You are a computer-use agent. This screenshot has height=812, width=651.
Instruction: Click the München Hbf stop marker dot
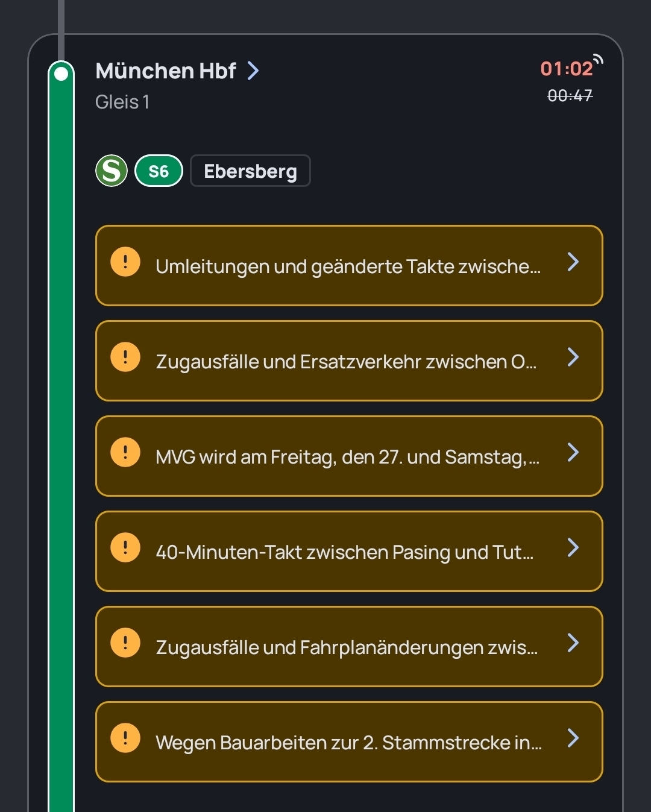[x=61, y=74]
